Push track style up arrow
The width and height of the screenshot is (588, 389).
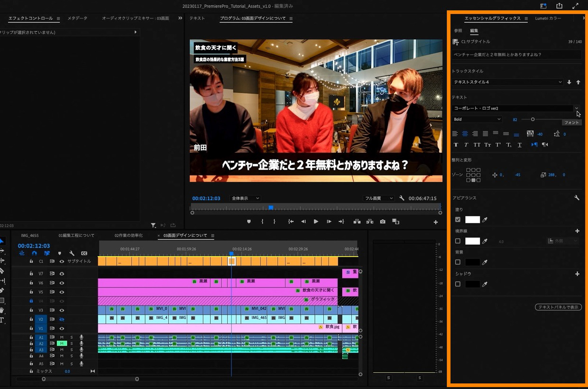point(578,82)
